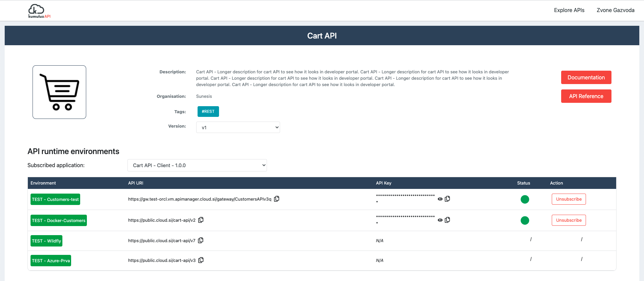The width and height of the screenshot is (644, 281).
Task: Open the Zvone Gazvoda user menu
Action: [x=615, y=10]
